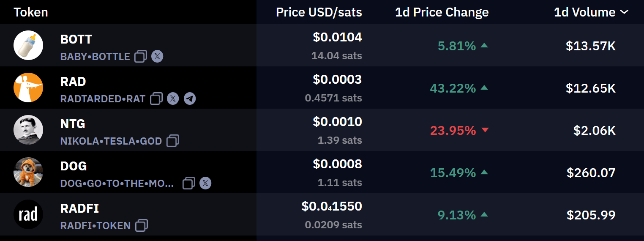This screenshot has width=644, height=241.
Task: Open BOTT's X profile icon
Action: tap(157, 56)
